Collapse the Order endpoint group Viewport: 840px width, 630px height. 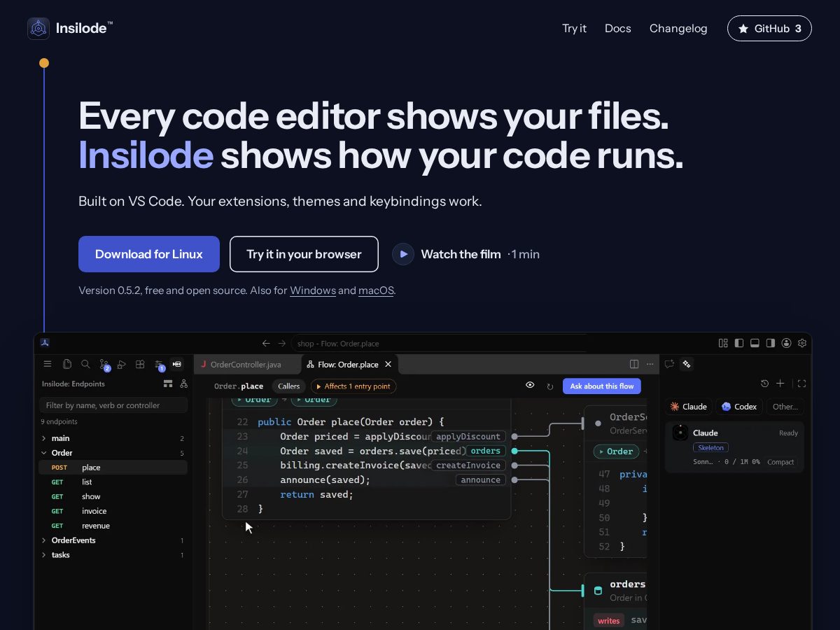[113, 453]
